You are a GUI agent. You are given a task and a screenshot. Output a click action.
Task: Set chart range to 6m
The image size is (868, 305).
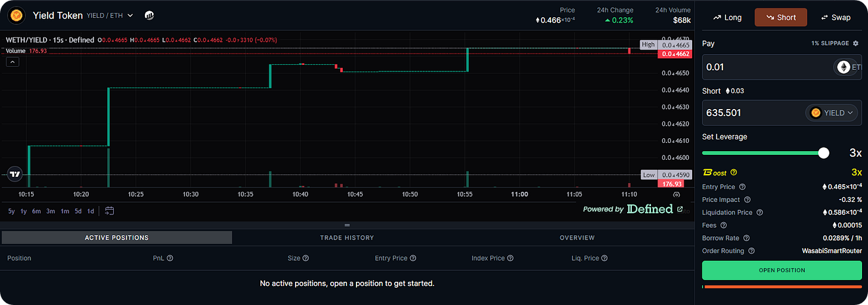click(x=36, y=211)
